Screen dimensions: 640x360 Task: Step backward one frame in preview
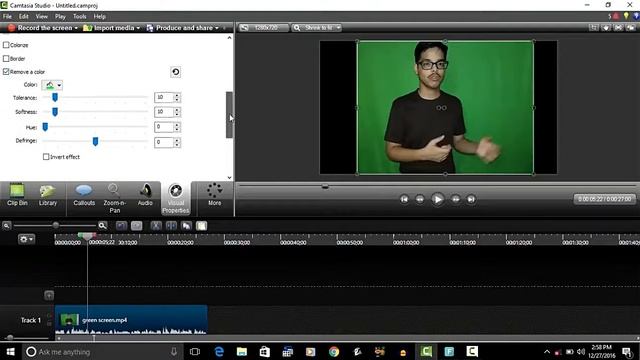click(x=420, y=199)
